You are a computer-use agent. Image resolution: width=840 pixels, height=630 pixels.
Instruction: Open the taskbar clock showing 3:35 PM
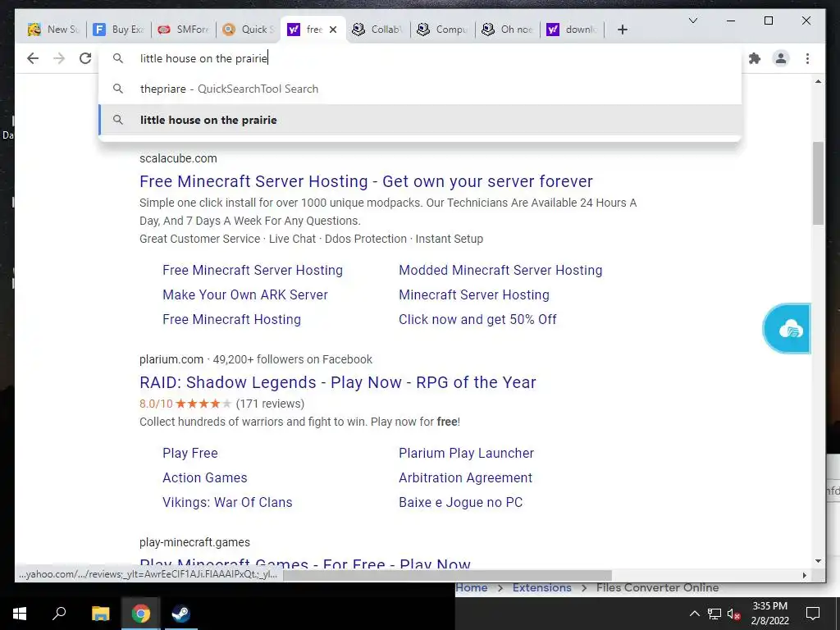point(769,614)
